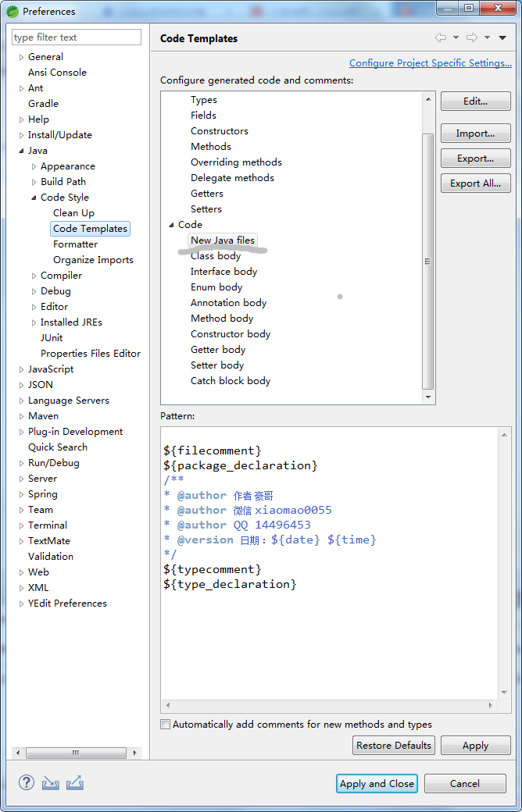Viewport: 522px width, 812px height.
Task: Click the Edit... button
Action: 475,101
